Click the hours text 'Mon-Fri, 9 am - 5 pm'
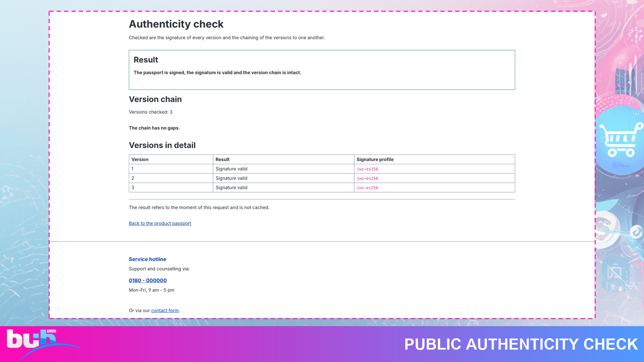The width and height of the screenshot is (644, 362). point(152,290)
